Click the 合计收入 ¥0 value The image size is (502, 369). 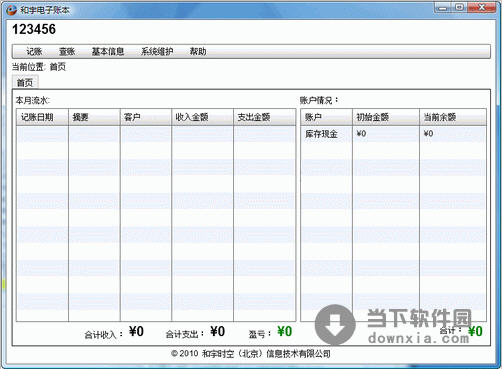coord(136,331)
